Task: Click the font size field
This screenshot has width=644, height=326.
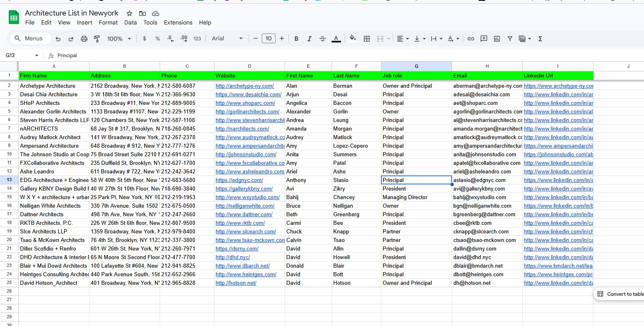Action: [268, 39]
